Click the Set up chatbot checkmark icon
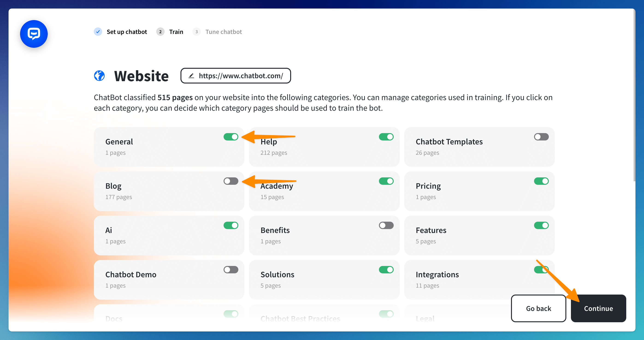The image size is (644, 340). (x=98, y=32)
